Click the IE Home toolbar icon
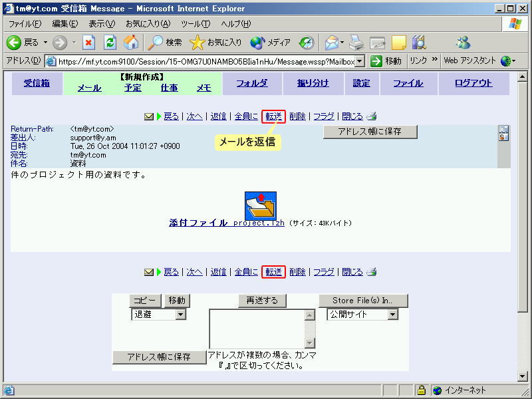Image resolution: width=532 pixels, height=399 pixels. (x=131, y=43)
